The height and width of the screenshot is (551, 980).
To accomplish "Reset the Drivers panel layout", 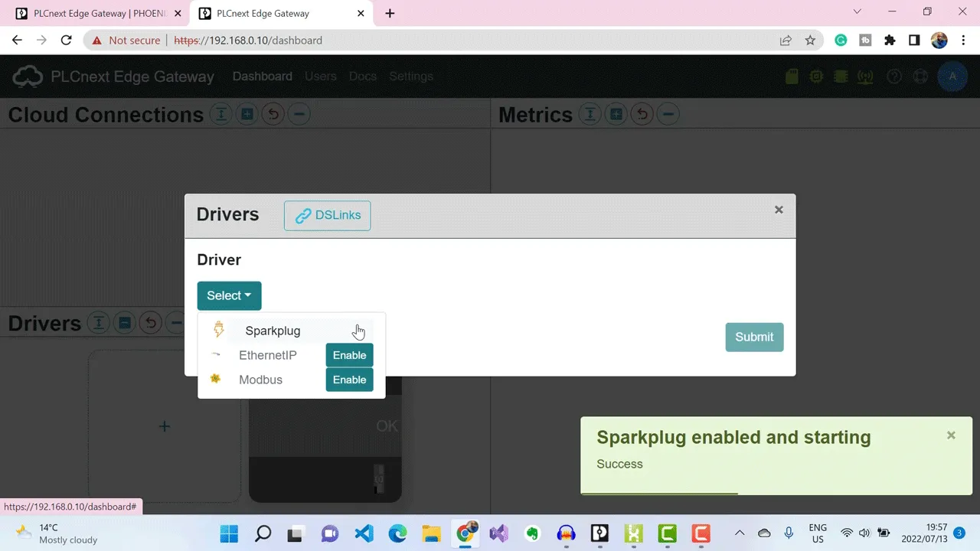I will [x=150, y=323].
